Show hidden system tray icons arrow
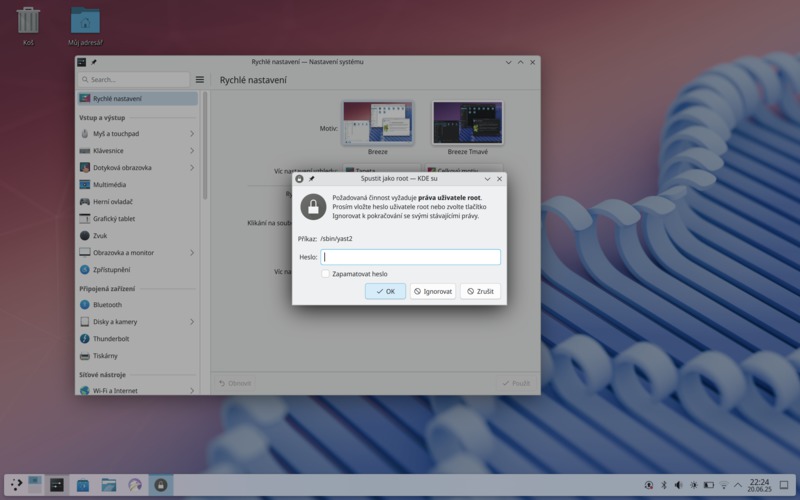Image resolution: width=800 pixels, height=500 pixels. (739, 485)
